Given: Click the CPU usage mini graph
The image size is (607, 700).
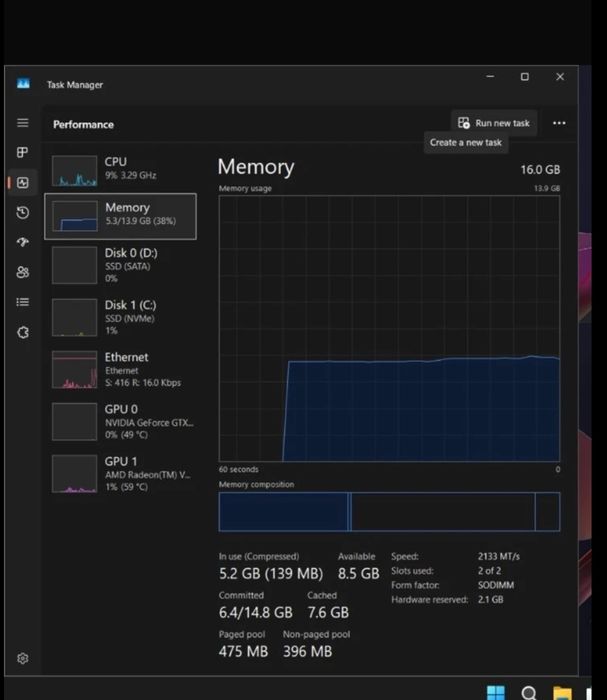Looking at the screenshot, I should (75, 171).
